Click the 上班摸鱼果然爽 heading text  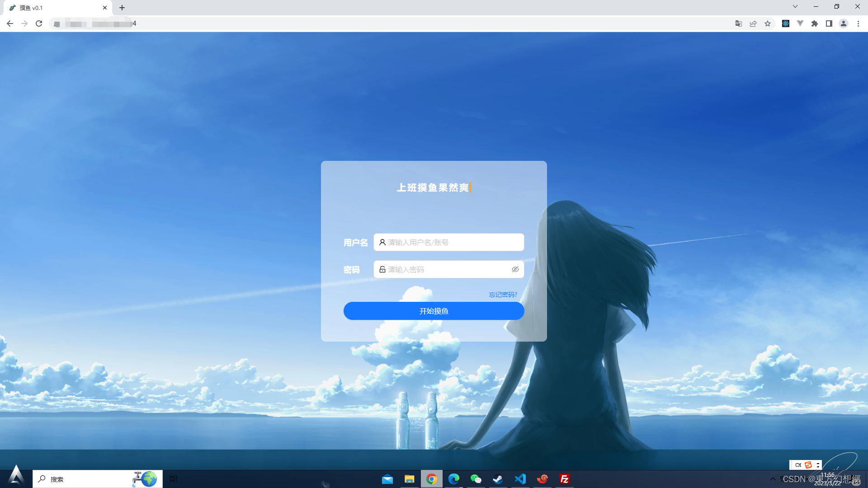coord(433,188)
